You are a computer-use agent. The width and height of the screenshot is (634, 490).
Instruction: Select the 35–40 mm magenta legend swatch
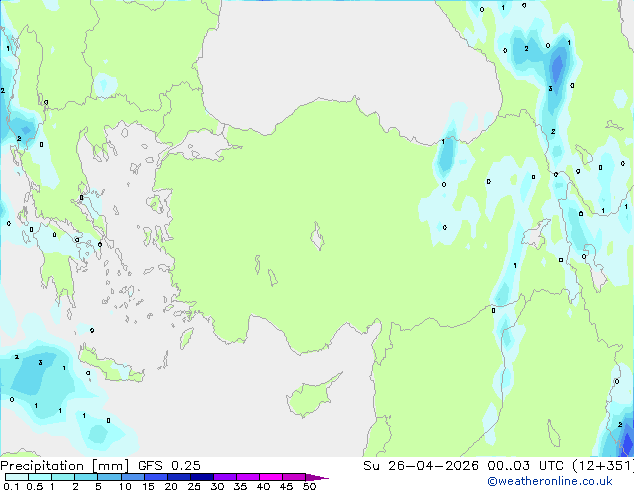[247, 477]
